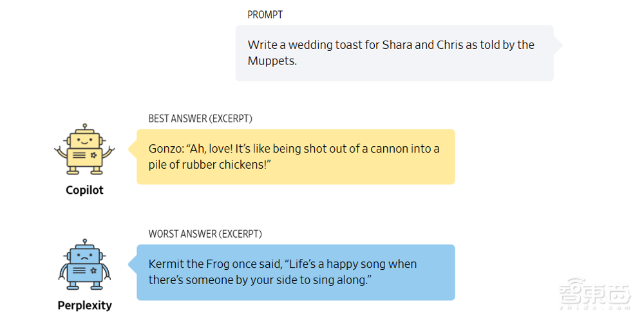Click the word "Muppets." in the prompt
Image resolution: width=644 pixels, height=322 pixels.
[272, 61]
